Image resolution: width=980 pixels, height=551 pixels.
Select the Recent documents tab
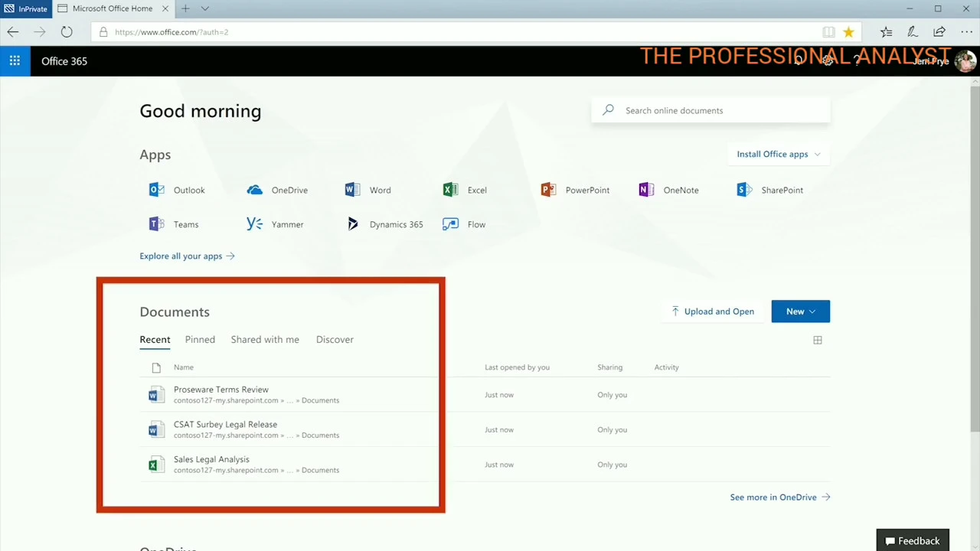(x=155, y=340)
